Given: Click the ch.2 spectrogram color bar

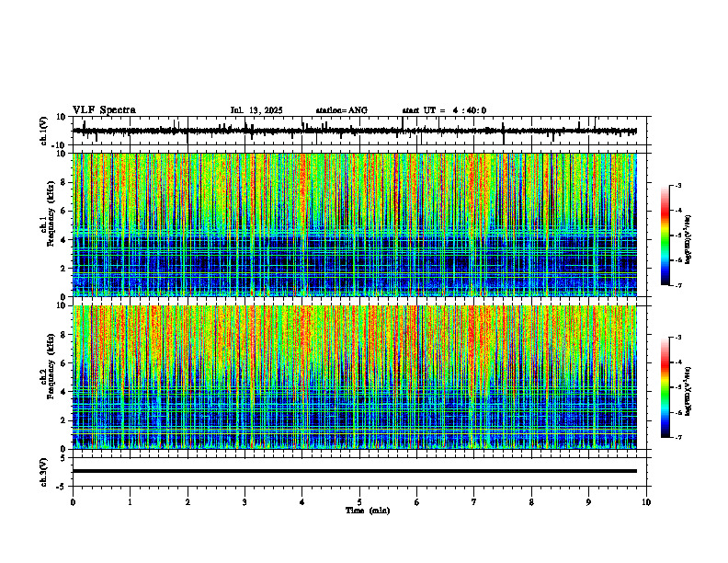Looking at the screenshot, I should (x=665, y=387).
